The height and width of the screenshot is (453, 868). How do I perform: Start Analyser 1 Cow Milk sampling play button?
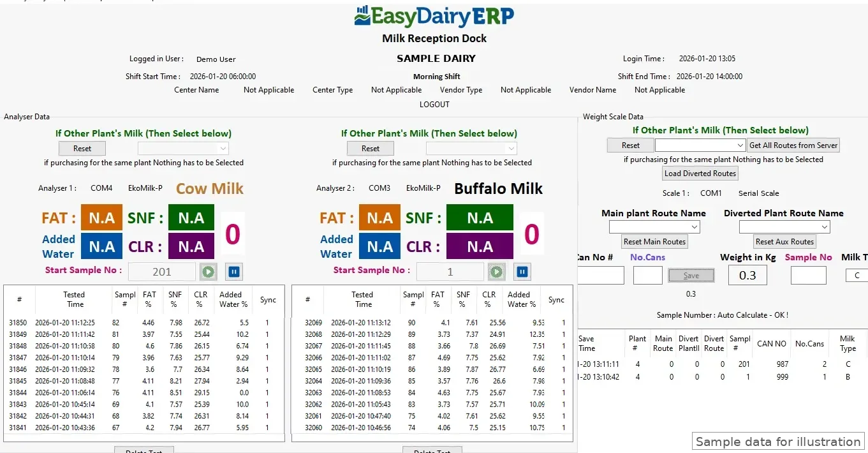tap(208, 272)
